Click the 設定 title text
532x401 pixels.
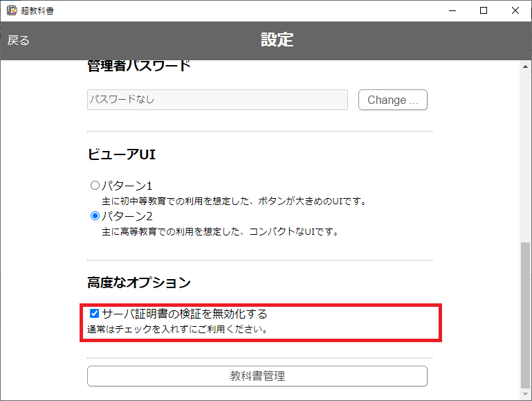pos(277,39)
